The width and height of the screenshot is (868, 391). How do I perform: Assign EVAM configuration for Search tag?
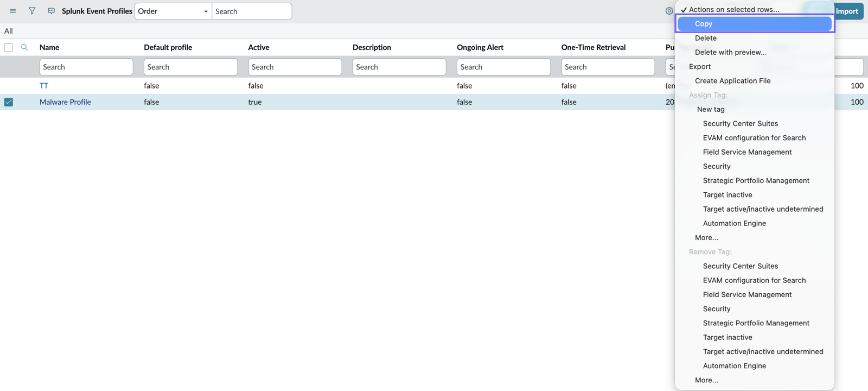pyautogui.click(x=755, y=138)
